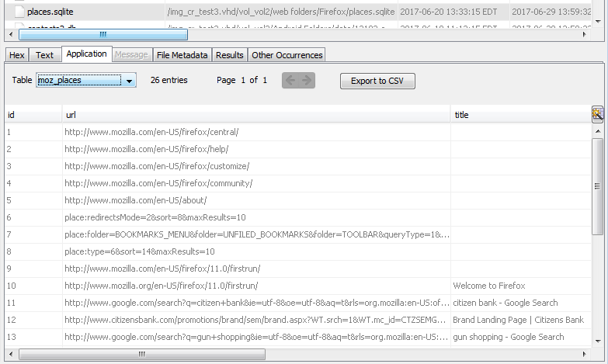The width and height of the screenshot is (608, 364).
Task: Click the 26 entries label
Action: [x=169, y=80]
